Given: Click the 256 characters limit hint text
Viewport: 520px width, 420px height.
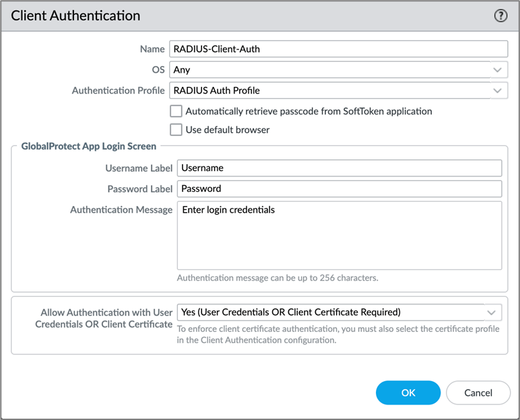Looking at the screenshot, I should (x=277, y=278).
